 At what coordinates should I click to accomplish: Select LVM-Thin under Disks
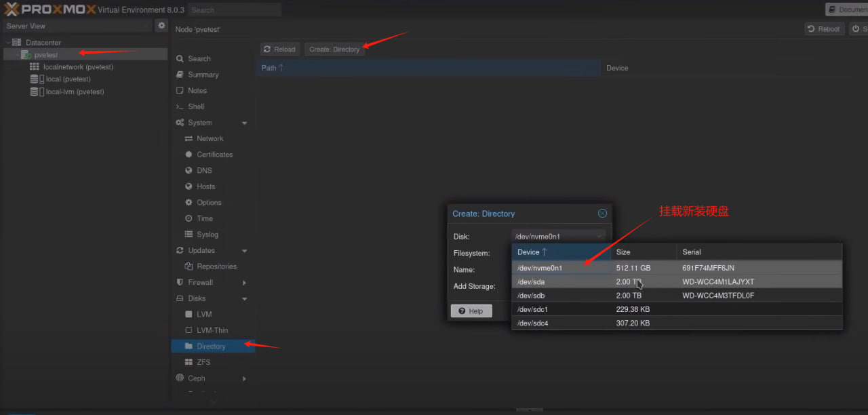(212, 330)
